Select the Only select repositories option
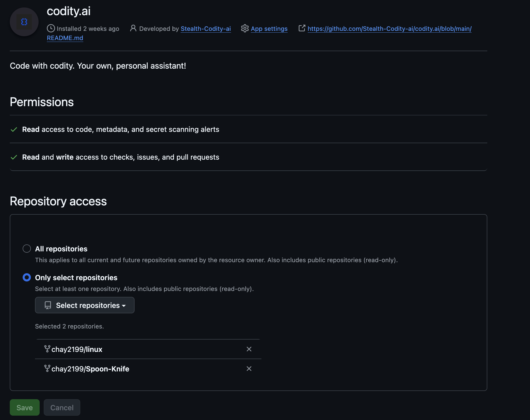The width and height of the screenshot is (530, 420). pos(26,277)
